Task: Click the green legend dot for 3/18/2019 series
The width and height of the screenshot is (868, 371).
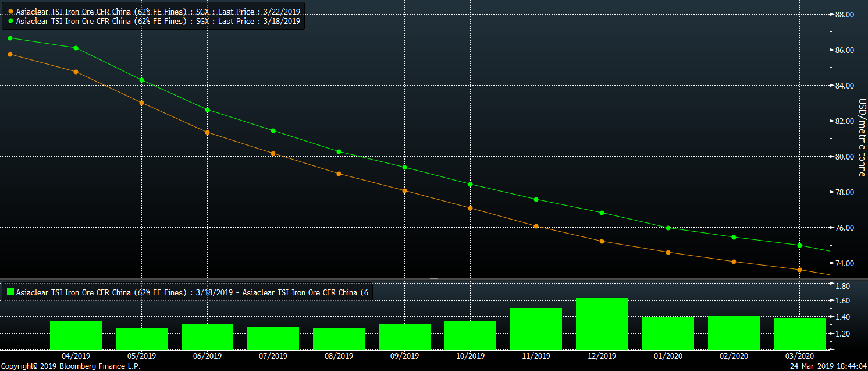Action: click(11, 21)
